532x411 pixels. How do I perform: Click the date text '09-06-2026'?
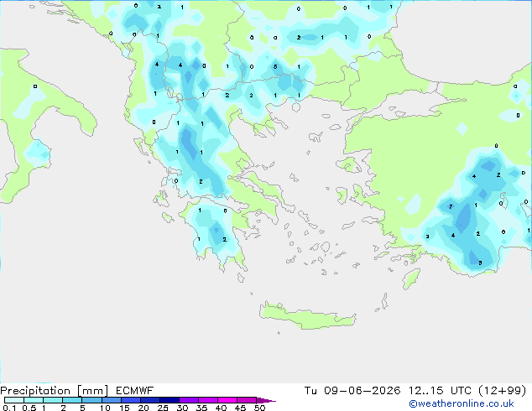pos(362,391)
